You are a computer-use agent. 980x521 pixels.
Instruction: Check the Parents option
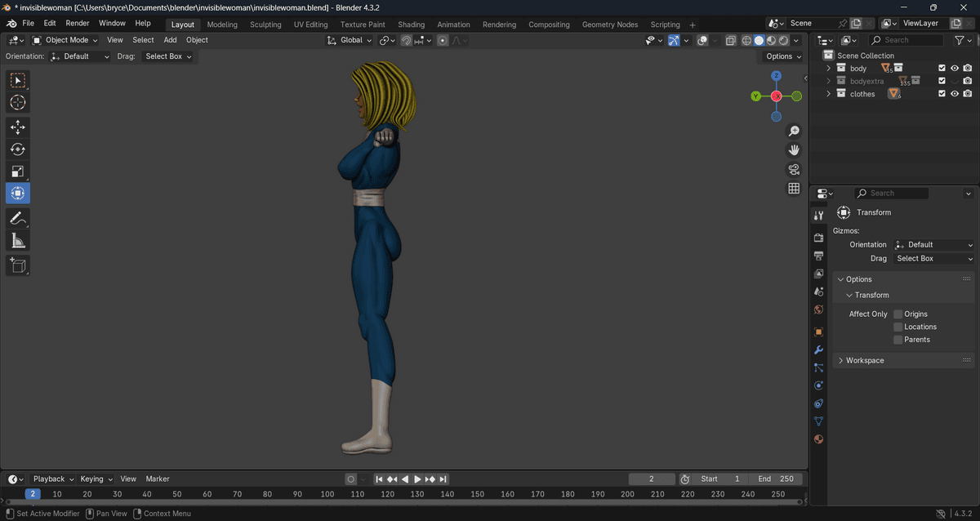pos(898,340)
